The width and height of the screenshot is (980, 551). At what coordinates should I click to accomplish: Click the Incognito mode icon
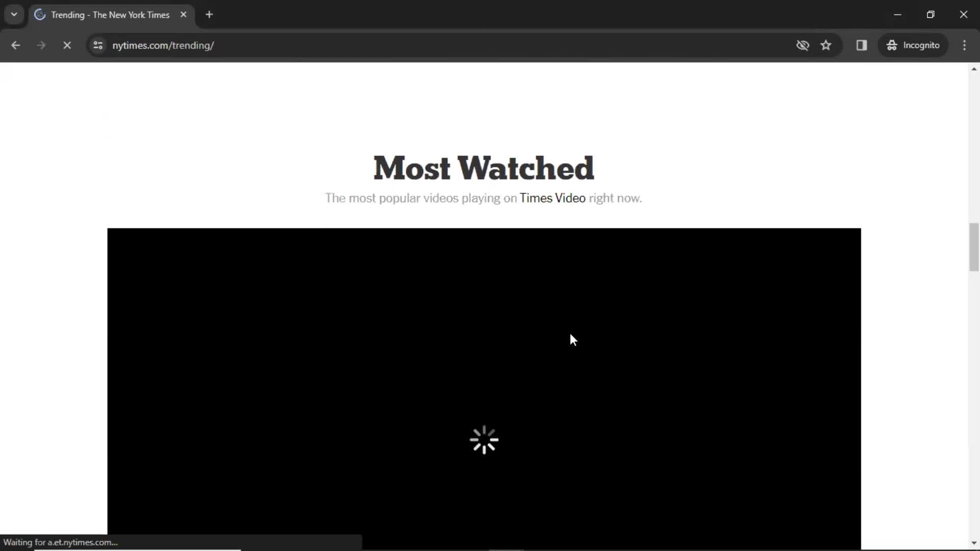891,45
